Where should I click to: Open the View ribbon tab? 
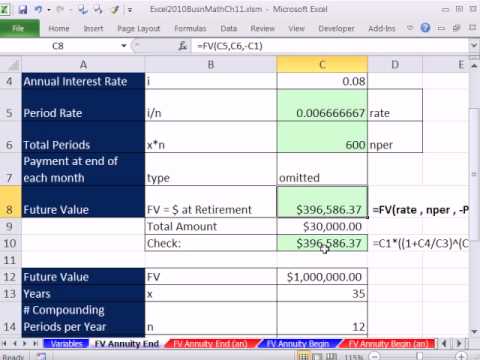(x=296, y=29)
